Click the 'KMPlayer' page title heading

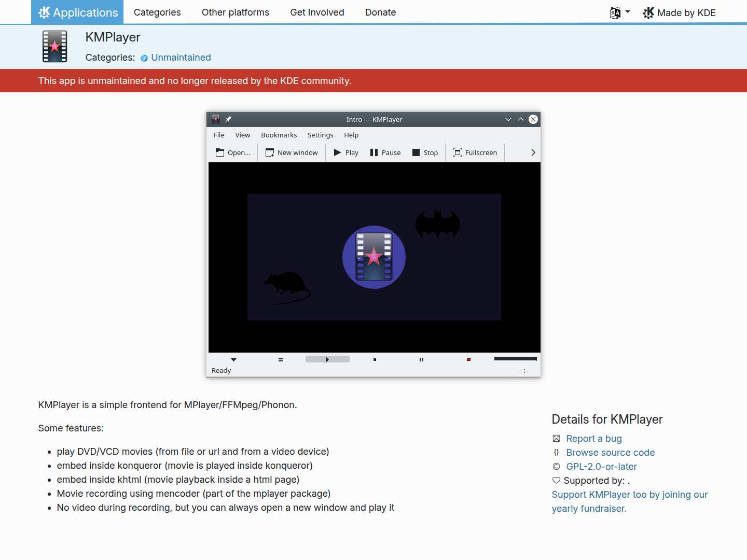(113, 37)
